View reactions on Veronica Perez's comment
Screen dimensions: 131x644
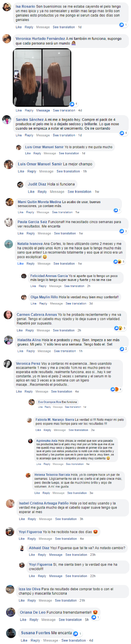coord(116,389)
